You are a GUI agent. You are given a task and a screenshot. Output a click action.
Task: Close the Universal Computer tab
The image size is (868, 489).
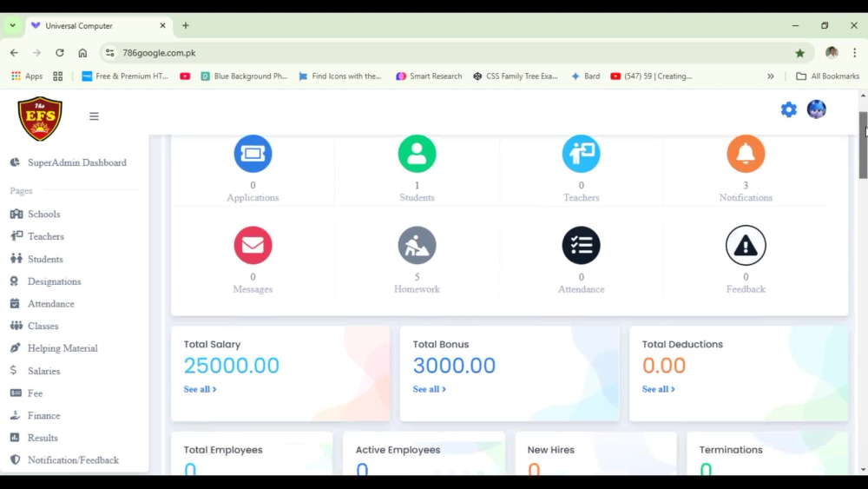point(163,25)
